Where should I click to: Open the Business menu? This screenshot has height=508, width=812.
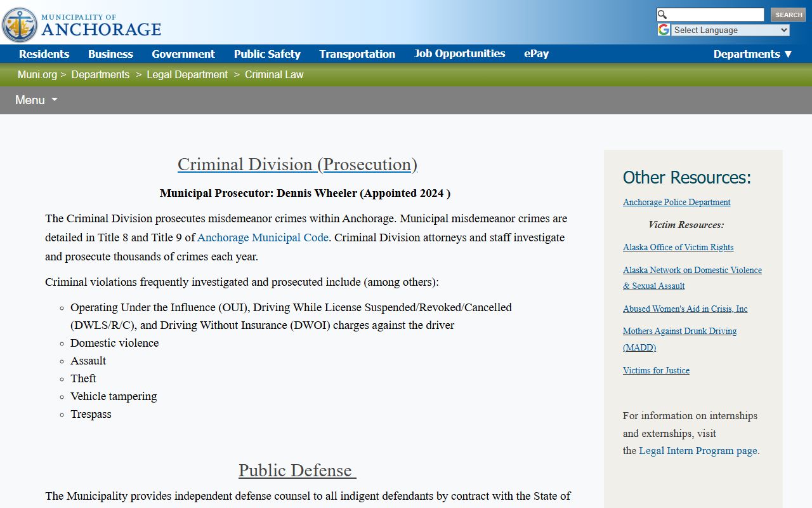(110, 54)
